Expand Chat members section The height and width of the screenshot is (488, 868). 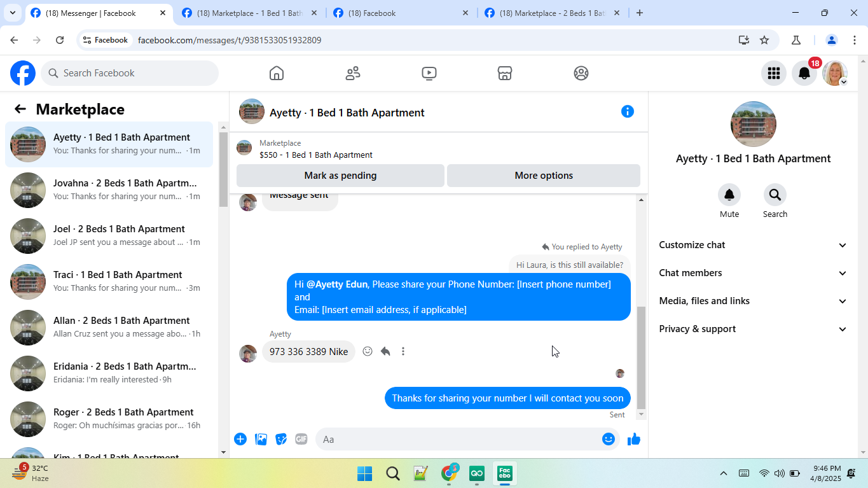click(754, 273)
